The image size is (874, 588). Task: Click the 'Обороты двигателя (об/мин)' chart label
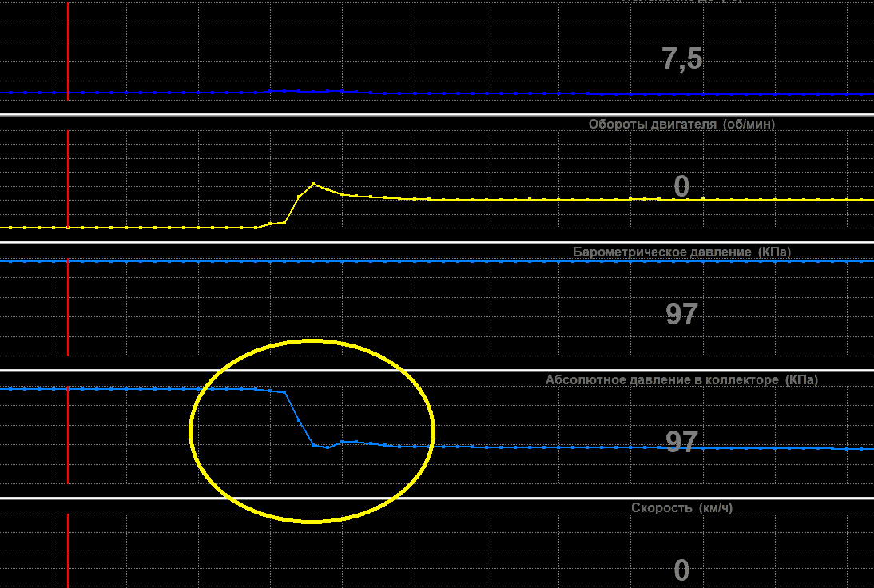tap(681, 125)
